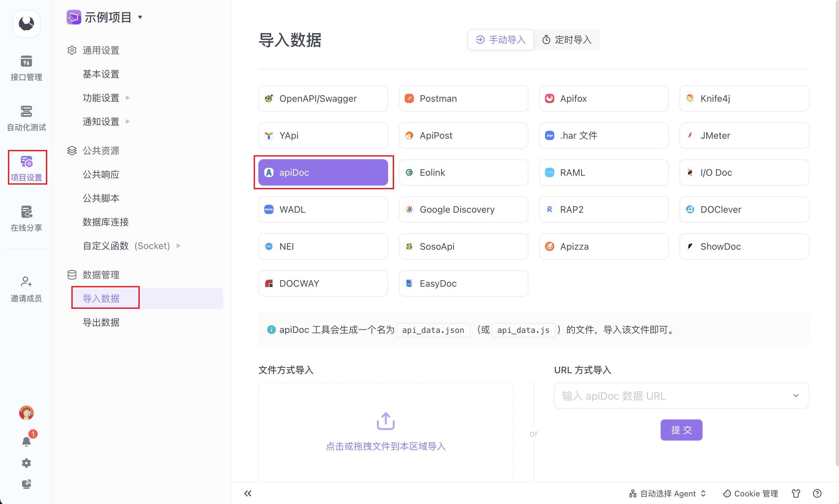Switch to the 定时导入 tab
Viewport: 839px width, 504px height.
tap(566, 40)
